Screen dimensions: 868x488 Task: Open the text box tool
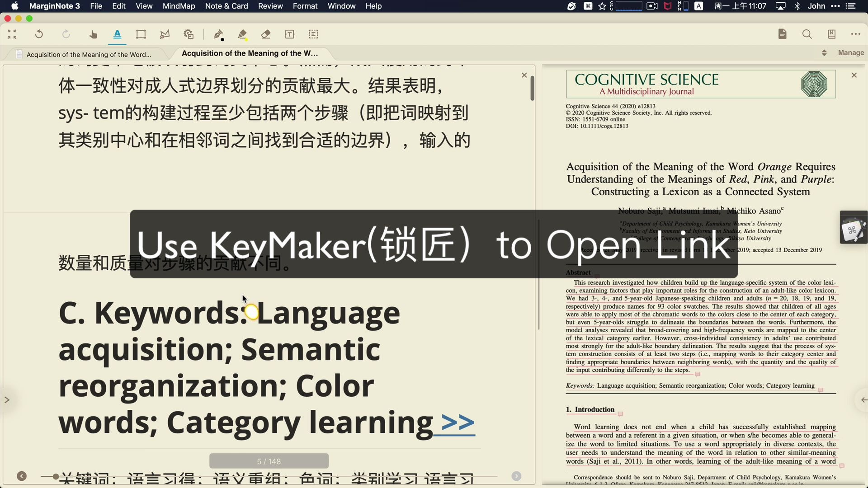[289, 34]
